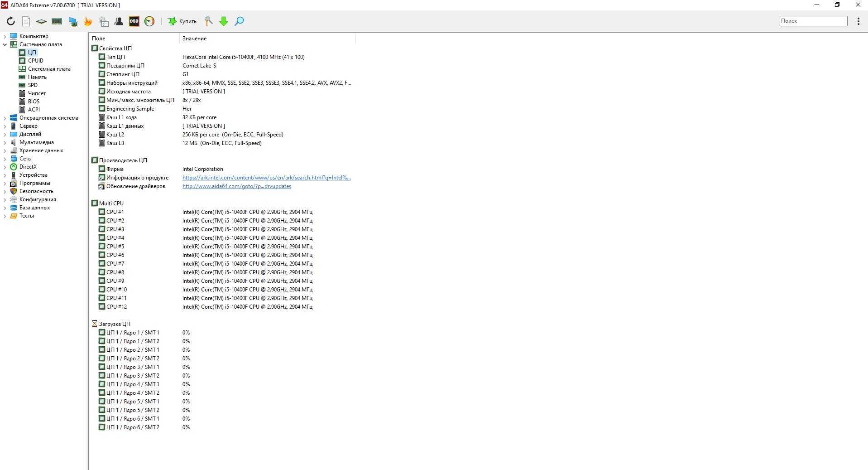Viewport: 868px width, 470px height.
Task: Select the Степпинг ЦП row
Action: point(222,74)
